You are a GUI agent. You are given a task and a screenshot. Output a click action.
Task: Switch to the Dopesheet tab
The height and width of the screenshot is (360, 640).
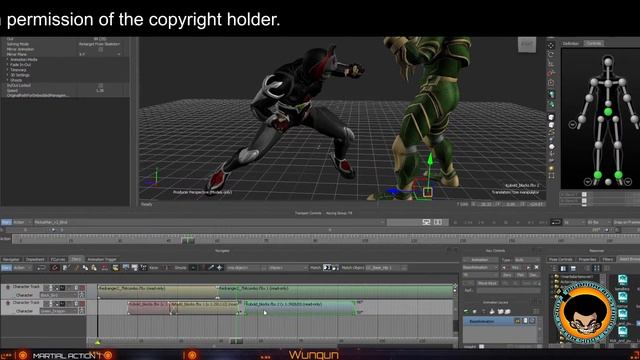[35, 259]
